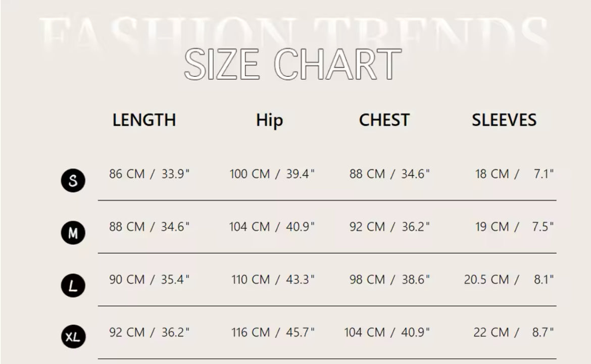Click the black S size badge
591x364 pixels.
(x=73, y=180)
